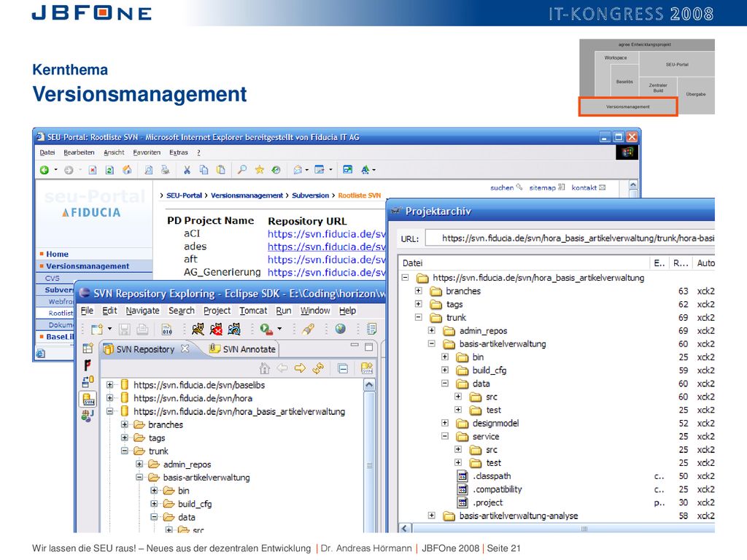Click the Print icon in Eclipse toolbar
The height and width of the screenshot is (560, 747).
click(x=142, y=329)
